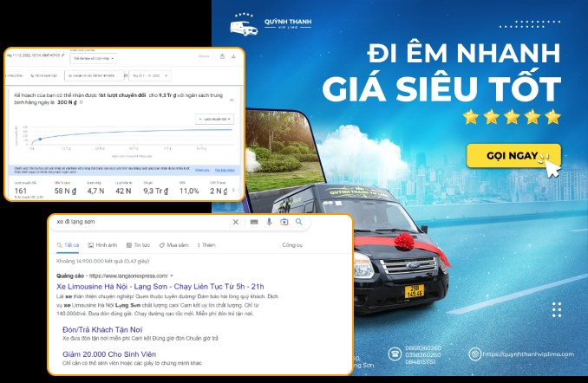This screenshot has height=383, width=588.
Task: Clear the search query with the X icon
Action: click(236, 222)
